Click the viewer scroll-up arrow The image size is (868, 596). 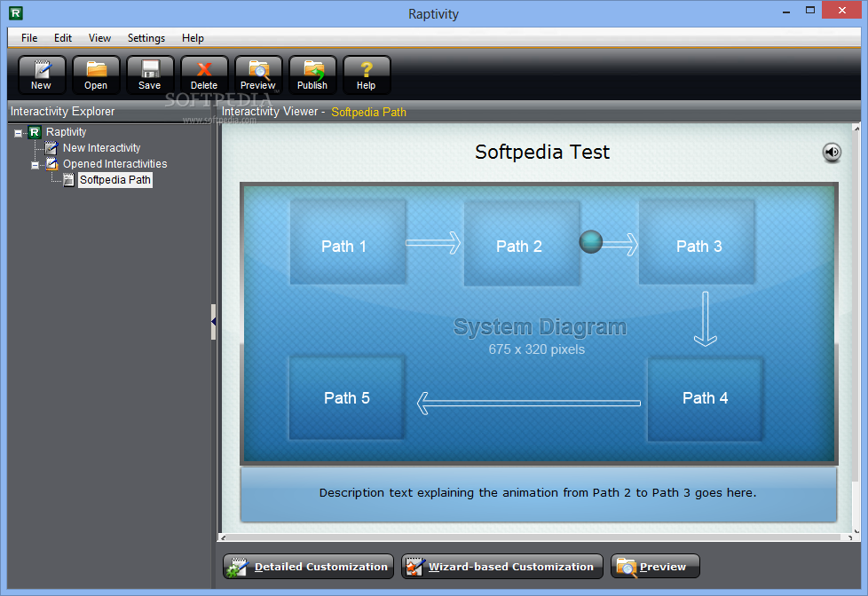coord(856,128)
